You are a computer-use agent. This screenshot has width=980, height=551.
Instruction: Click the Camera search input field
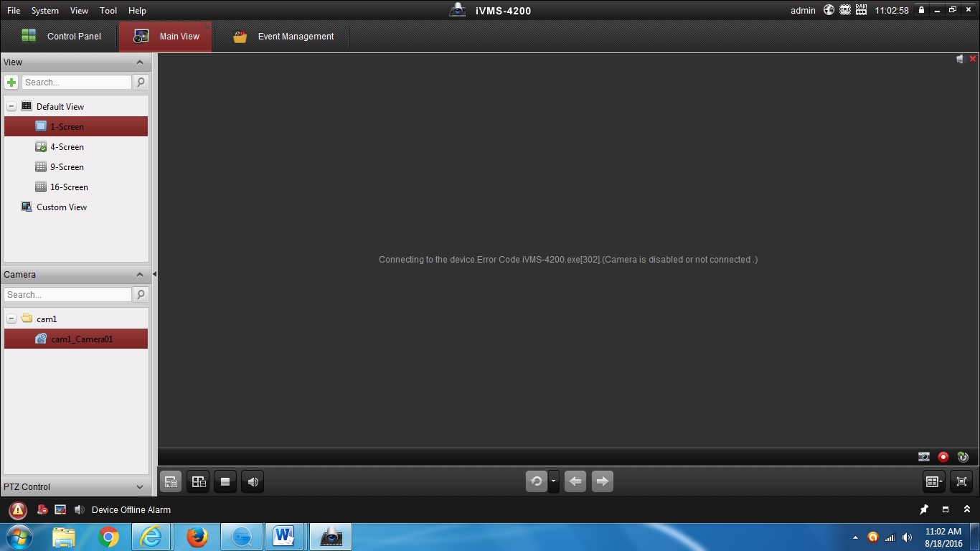68,295
